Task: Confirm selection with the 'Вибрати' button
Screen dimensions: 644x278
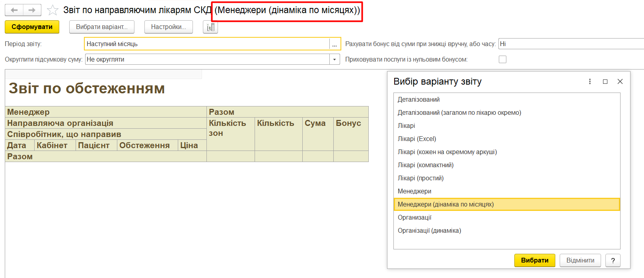Action: 534,261
